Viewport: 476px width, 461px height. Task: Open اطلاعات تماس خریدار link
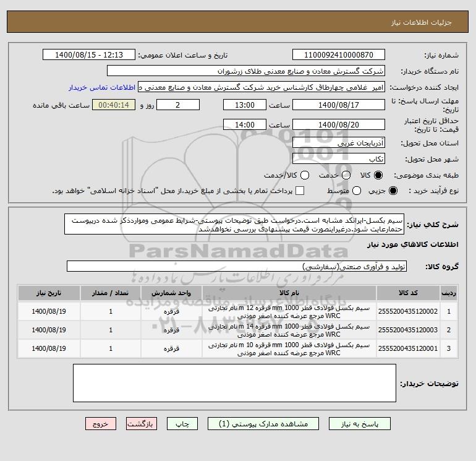(x=102, y=87)
